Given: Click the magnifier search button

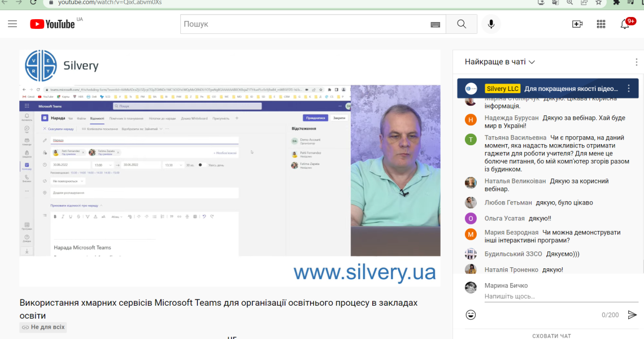Looking at the screenshot, I should tap(462, 24).
